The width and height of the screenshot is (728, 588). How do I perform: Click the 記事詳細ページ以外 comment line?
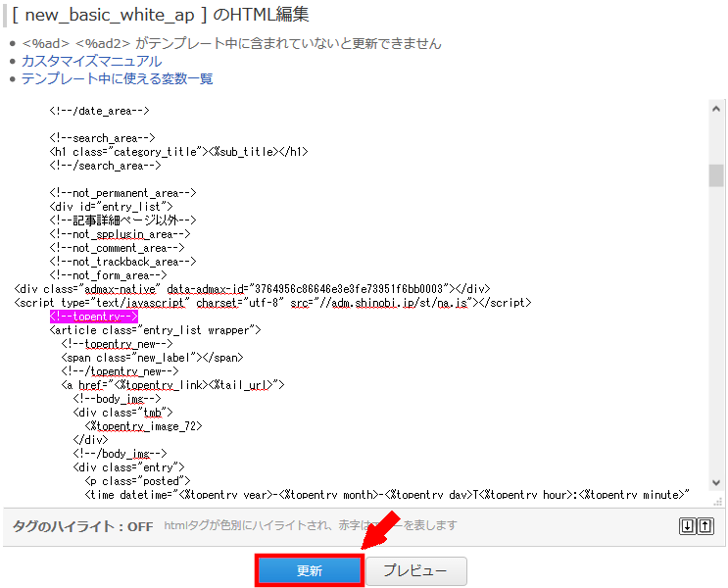tap(122, 220)
